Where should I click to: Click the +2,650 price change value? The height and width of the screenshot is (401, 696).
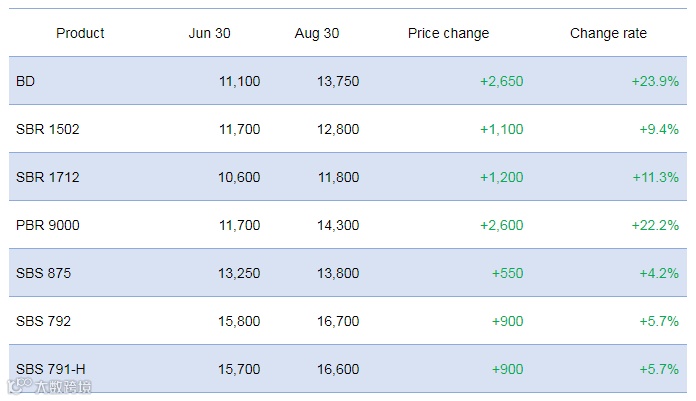(x=501, y=81)
